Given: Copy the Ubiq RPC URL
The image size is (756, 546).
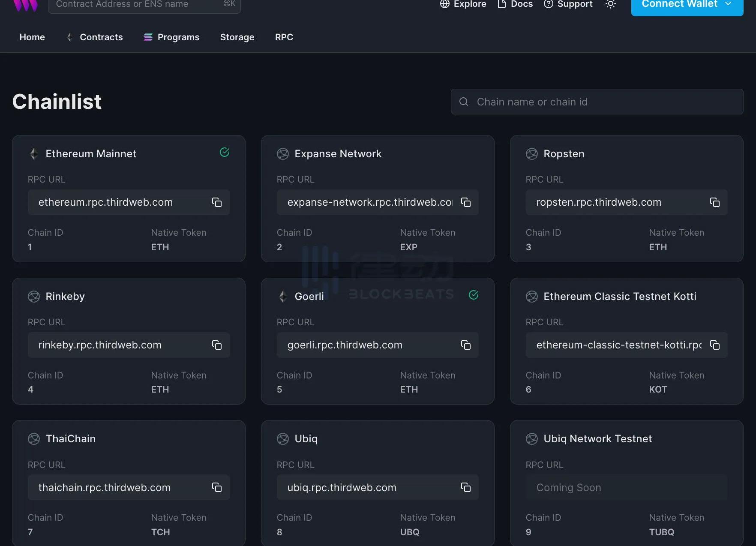Looking at the screenshot, I should click(466, 487).
